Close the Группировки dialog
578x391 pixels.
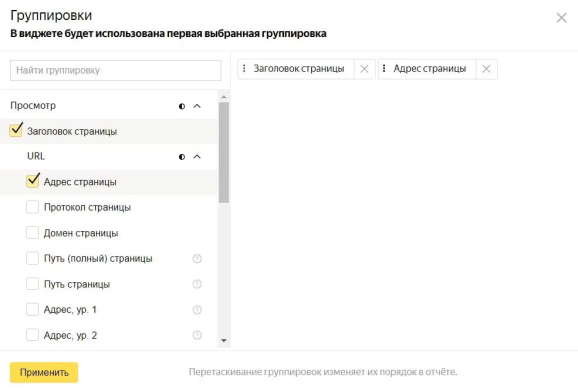pos(561,18)
